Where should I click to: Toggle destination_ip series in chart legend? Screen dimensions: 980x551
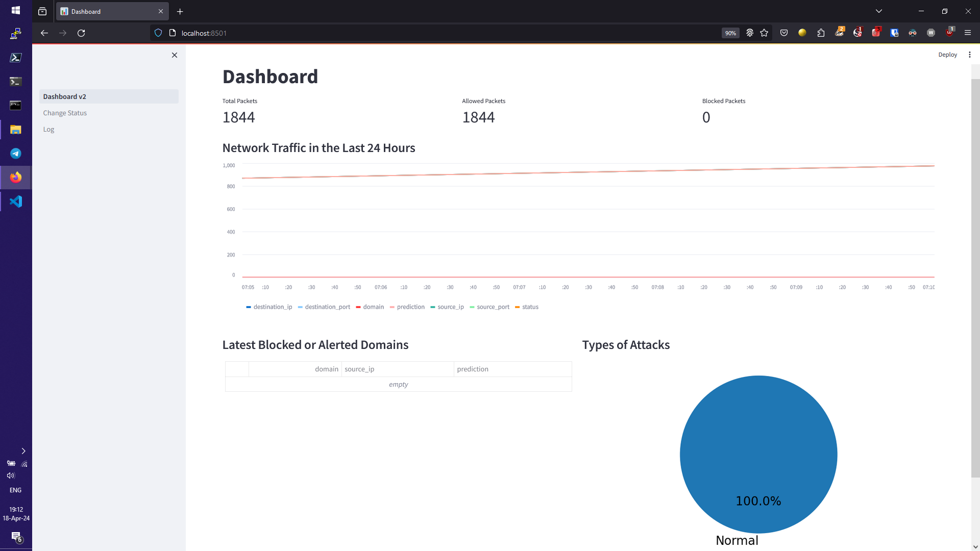[269, 307]
